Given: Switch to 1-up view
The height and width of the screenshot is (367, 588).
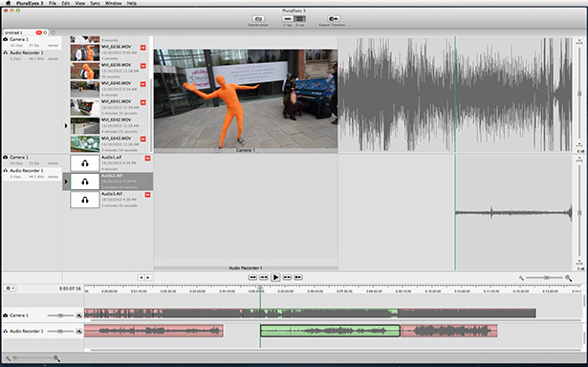Looking at the screenshot, I should (288, 19).
